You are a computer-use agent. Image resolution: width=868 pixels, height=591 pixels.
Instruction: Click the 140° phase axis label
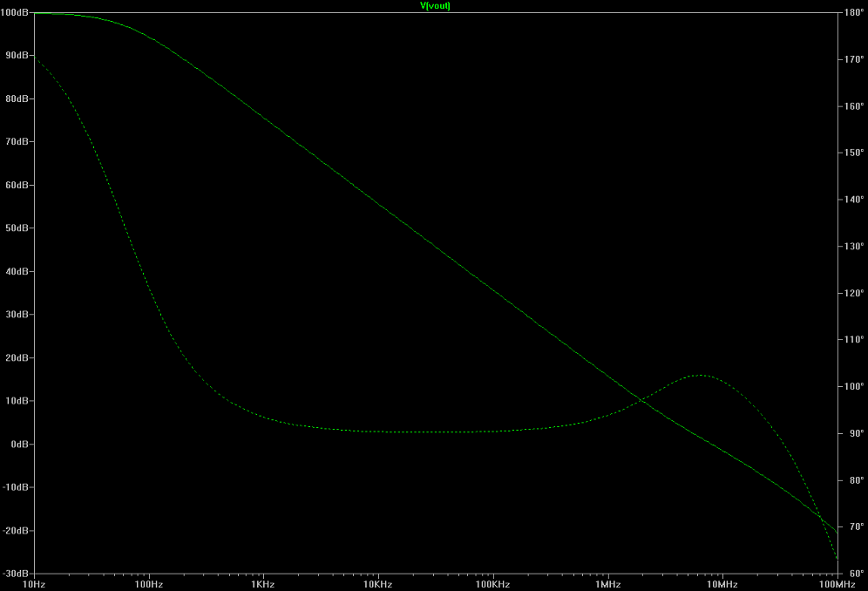pyautogui.click(x=854, y=200)
